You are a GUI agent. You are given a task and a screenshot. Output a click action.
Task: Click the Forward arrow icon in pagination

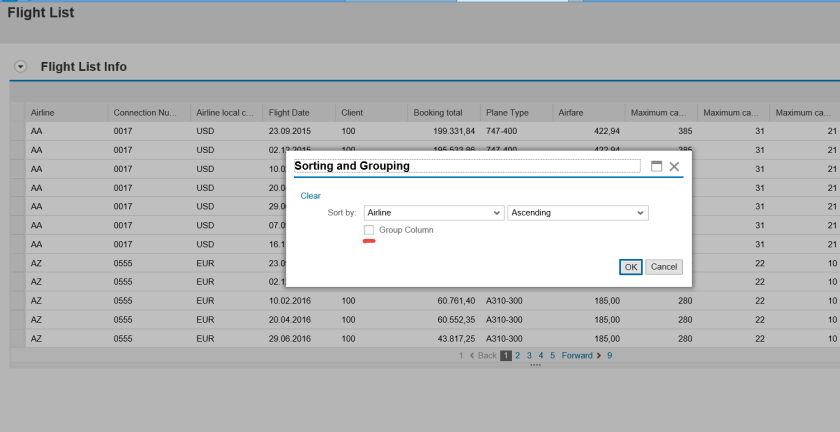[x=598, y=355]
